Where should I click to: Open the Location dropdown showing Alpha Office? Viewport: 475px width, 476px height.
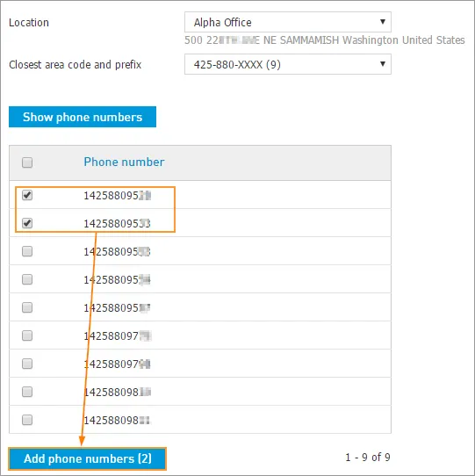pos(287,22)
